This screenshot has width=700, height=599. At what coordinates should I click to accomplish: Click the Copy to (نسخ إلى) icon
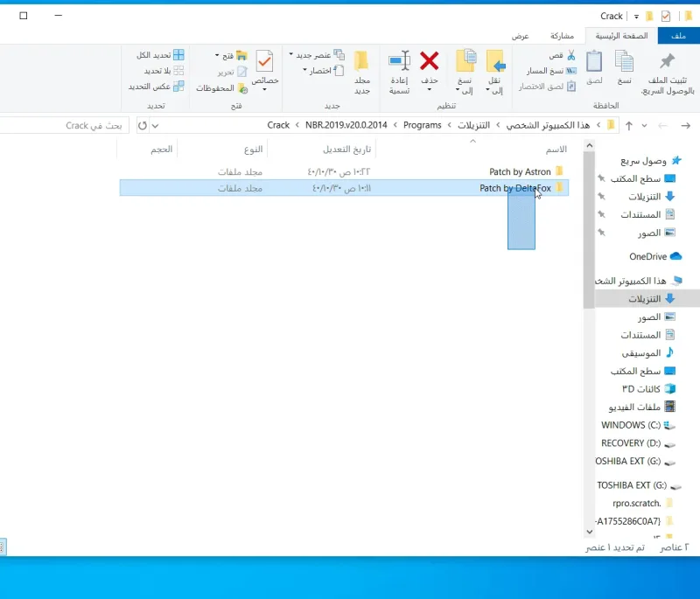pyautogui.click(x=465, y=61)
